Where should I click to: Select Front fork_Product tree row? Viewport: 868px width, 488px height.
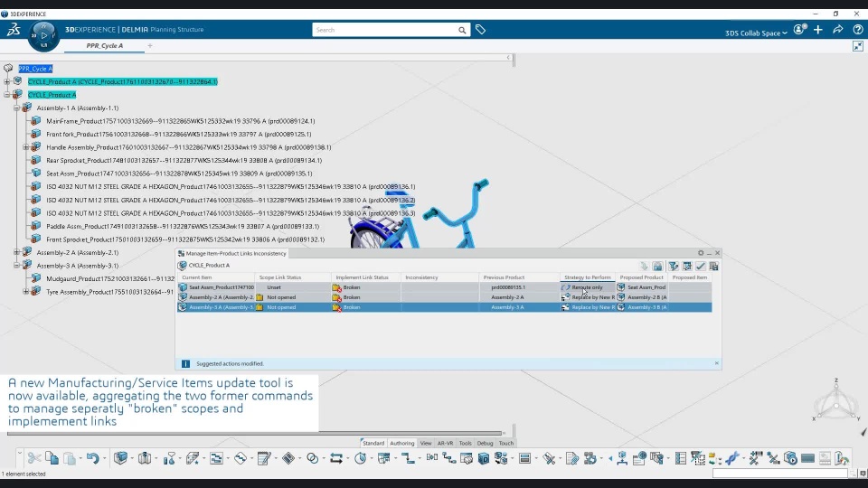[179, 135]
